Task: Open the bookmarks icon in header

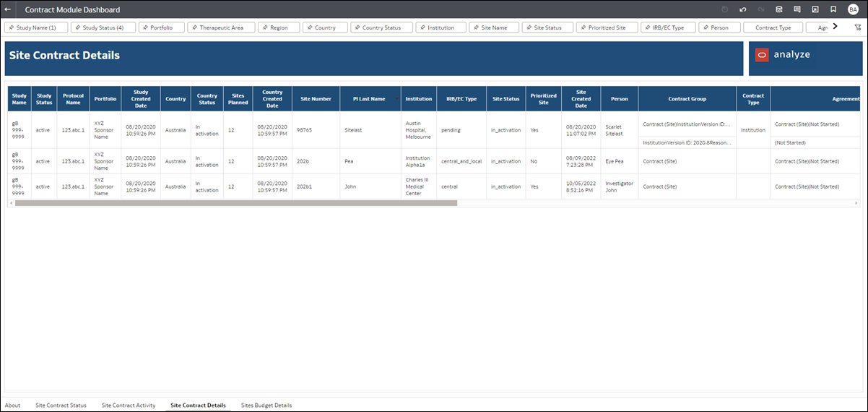Action: tap(833, 10)
